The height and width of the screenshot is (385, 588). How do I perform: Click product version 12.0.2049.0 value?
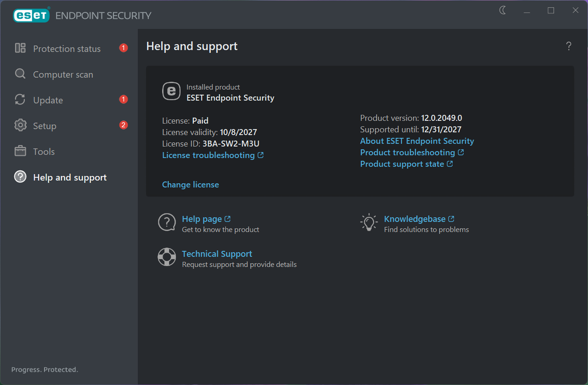(442, 118)
